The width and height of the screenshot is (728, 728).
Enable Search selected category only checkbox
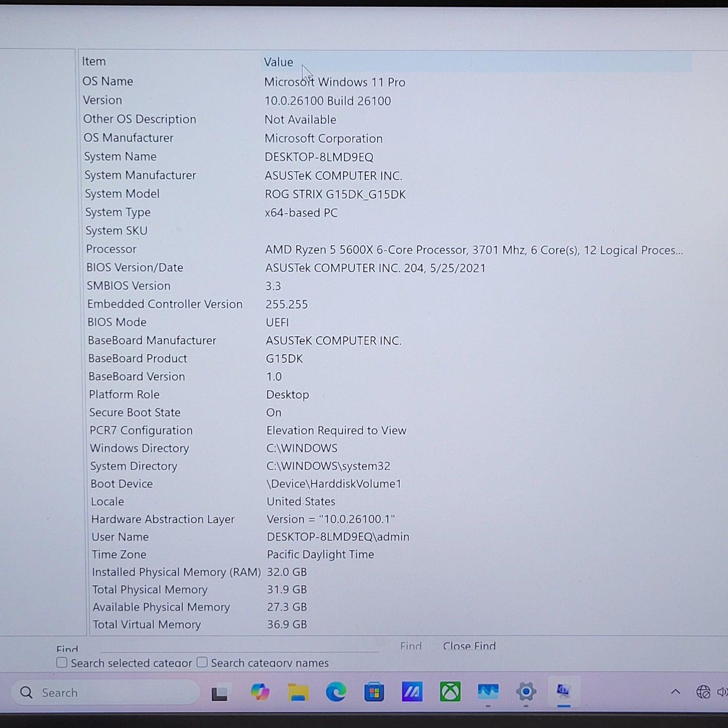(62, 662)
